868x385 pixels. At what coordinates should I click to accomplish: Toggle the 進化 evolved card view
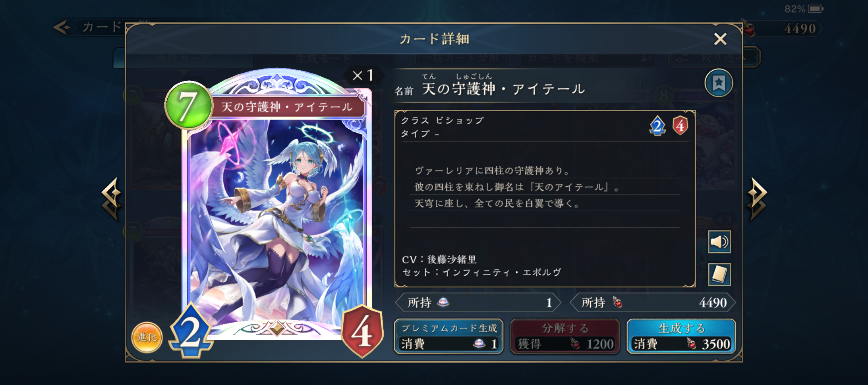(147, 337)
